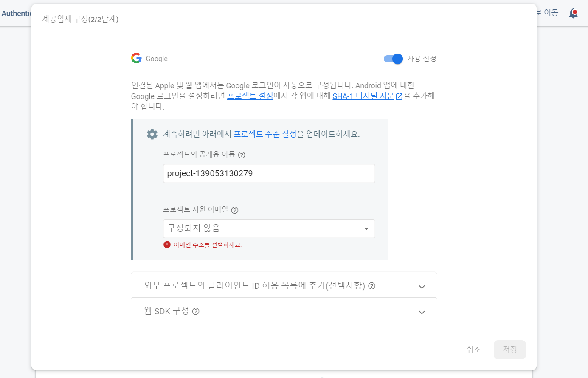The image size is (588, 378).
Task: Click help icon beside 프로젝트의 공개용 이름
Action: pos(242,155)
